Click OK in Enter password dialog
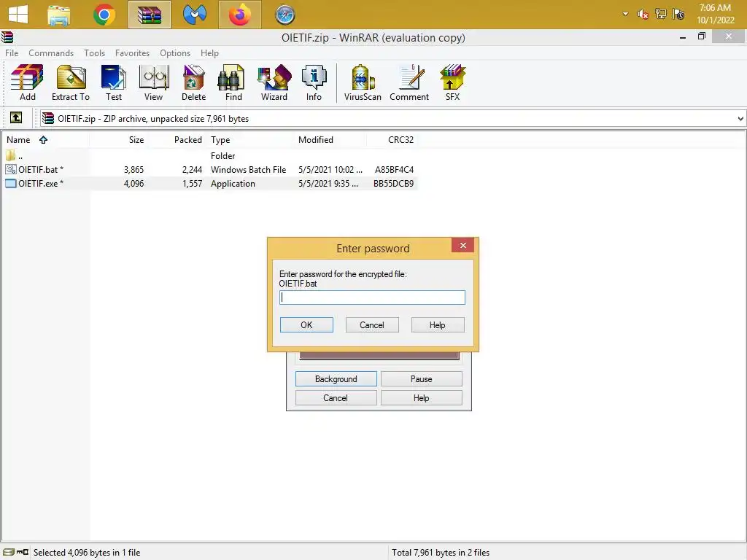Screen dimensions: 747x560 [306, 324]
